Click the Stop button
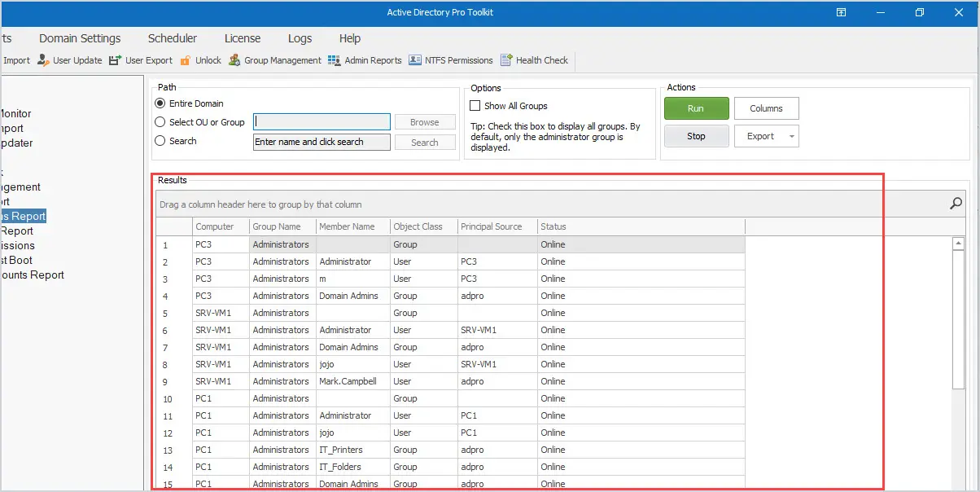Viewport: 980px width, 492px height. [x=696, y=136]
